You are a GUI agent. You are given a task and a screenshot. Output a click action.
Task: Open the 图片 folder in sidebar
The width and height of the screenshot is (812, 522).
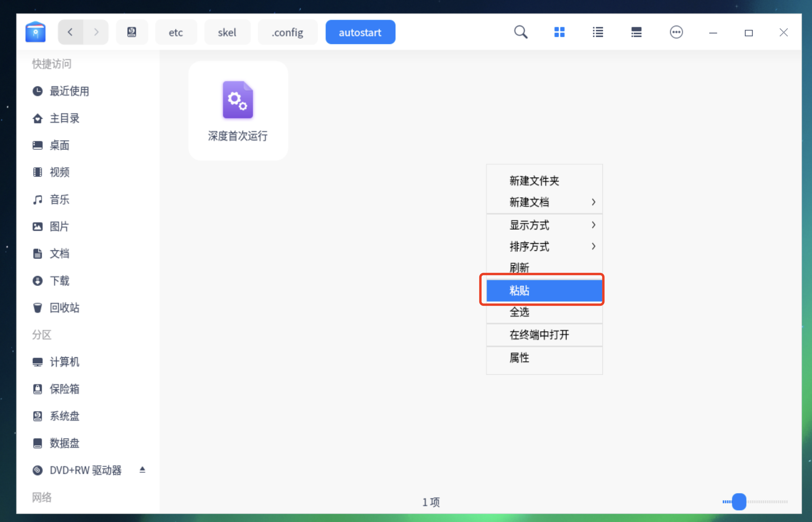[88, 227]
